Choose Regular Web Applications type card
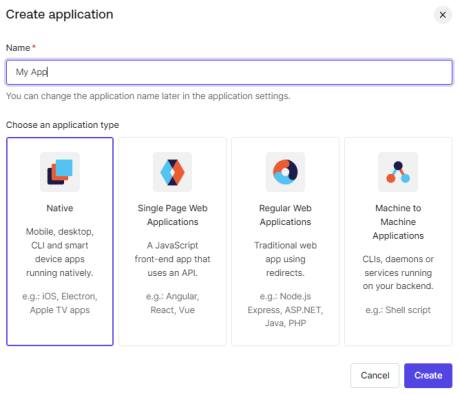Viewport: 460px width, 395px height. pos(285,241)
